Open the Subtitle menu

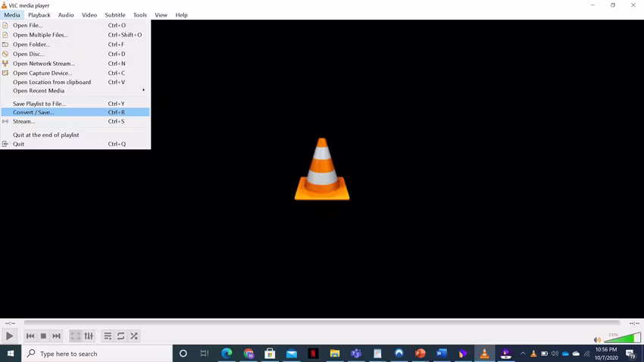click(x=115, y=15)
